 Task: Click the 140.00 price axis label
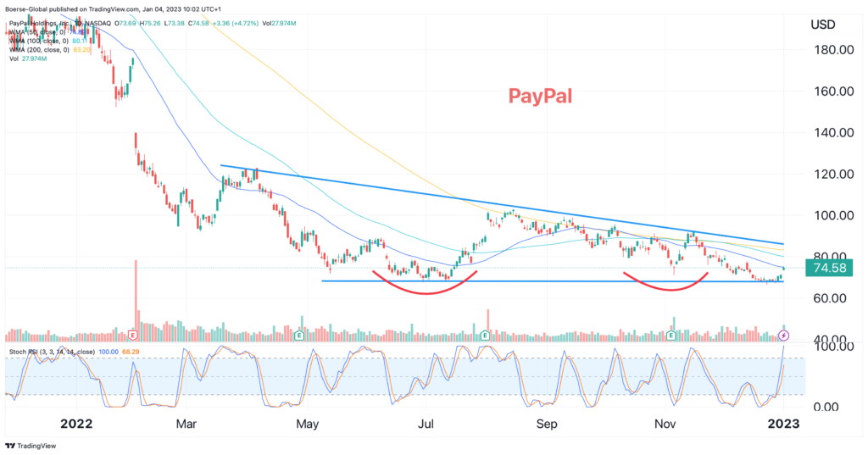click(834, 133)
